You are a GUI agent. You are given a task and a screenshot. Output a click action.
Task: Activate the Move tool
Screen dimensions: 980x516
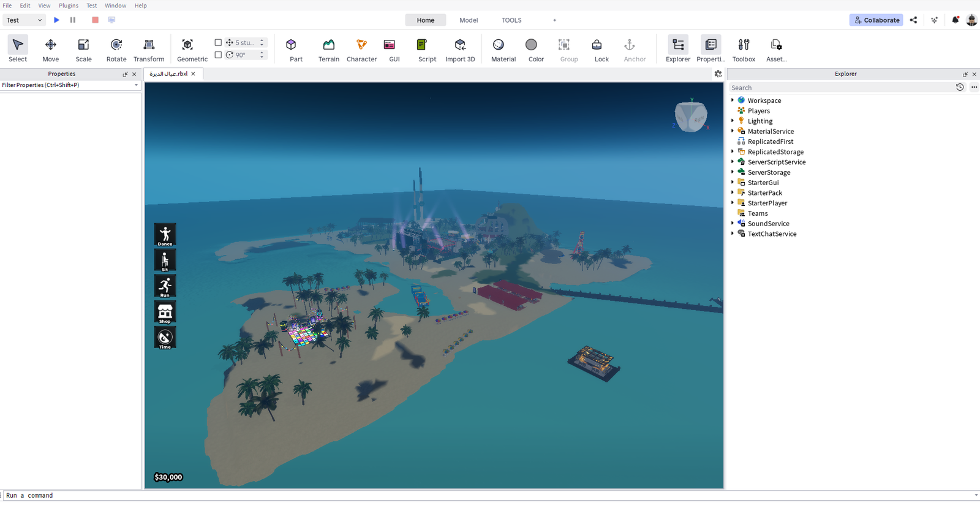51,49
